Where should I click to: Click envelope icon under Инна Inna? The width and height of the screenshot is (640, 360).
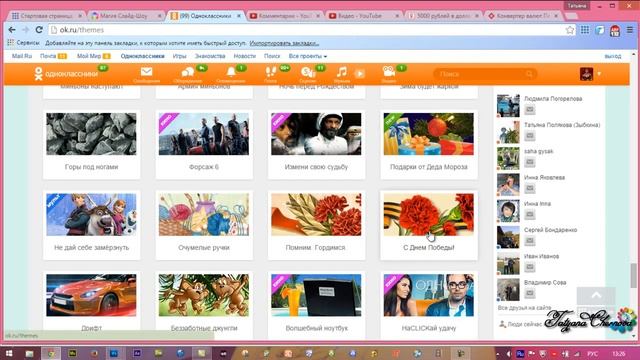pos(530,214)
